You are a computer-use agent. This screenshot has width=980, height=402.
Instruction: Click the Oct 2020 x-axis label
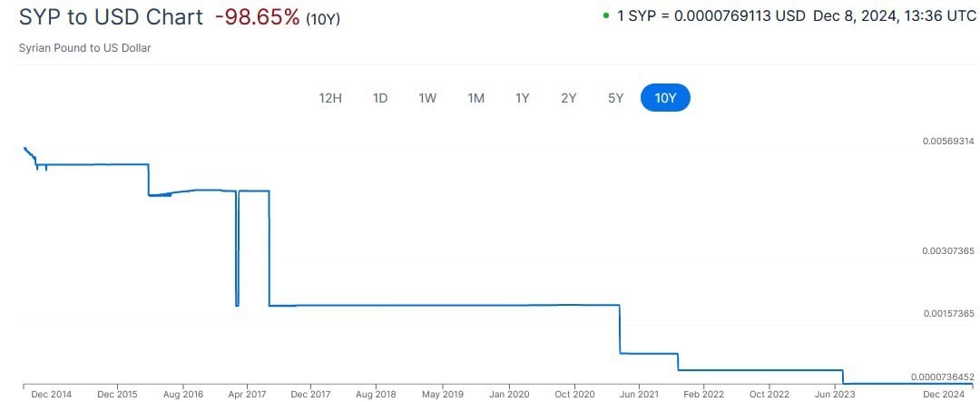[573, 395]
